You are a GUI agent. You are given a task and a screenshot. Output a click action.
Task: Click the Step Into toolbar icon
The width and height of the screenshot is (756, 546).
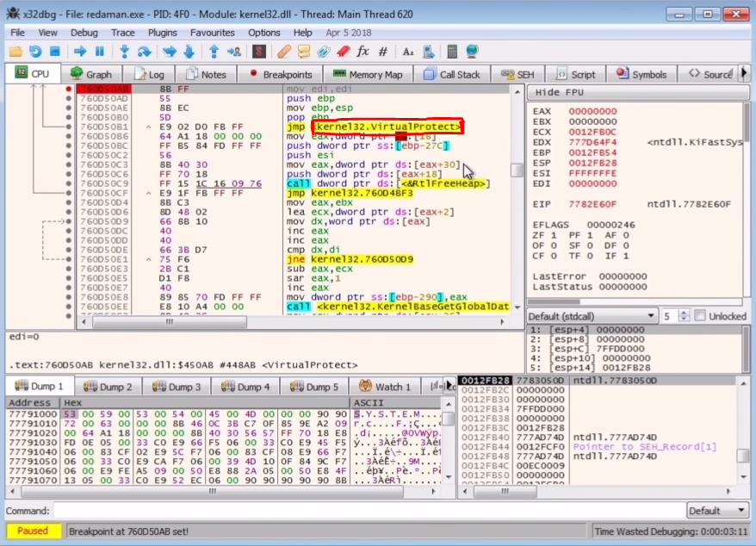(124, 51)
